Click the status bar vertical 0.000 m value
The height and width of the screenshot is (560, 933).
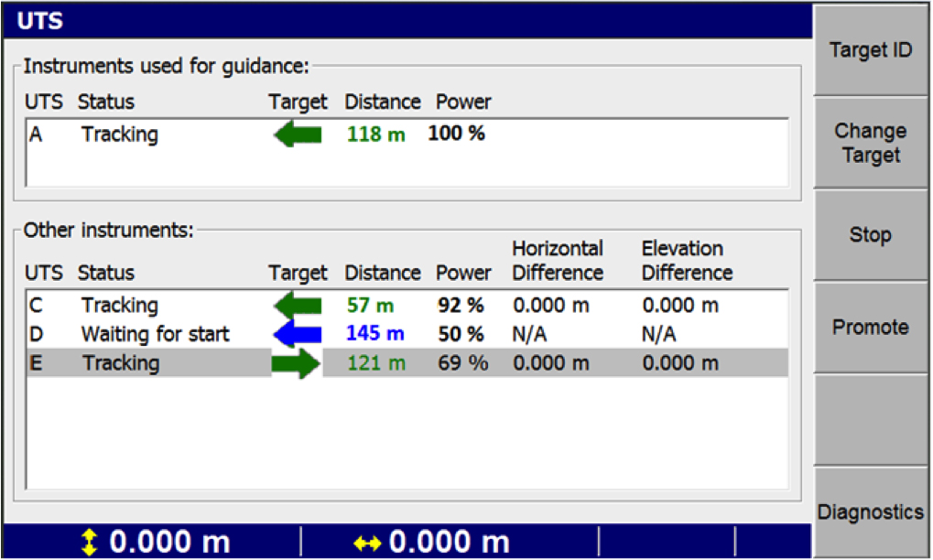coord(169,543)
